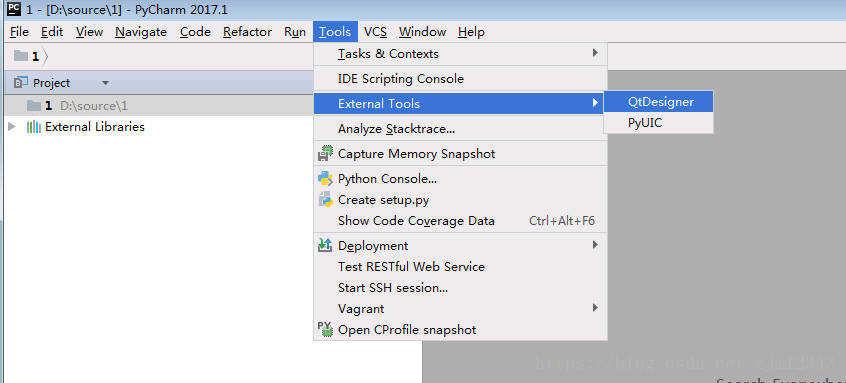
Task: Select QtDesigner from External Tools submenu
Action: coord(659,101)
